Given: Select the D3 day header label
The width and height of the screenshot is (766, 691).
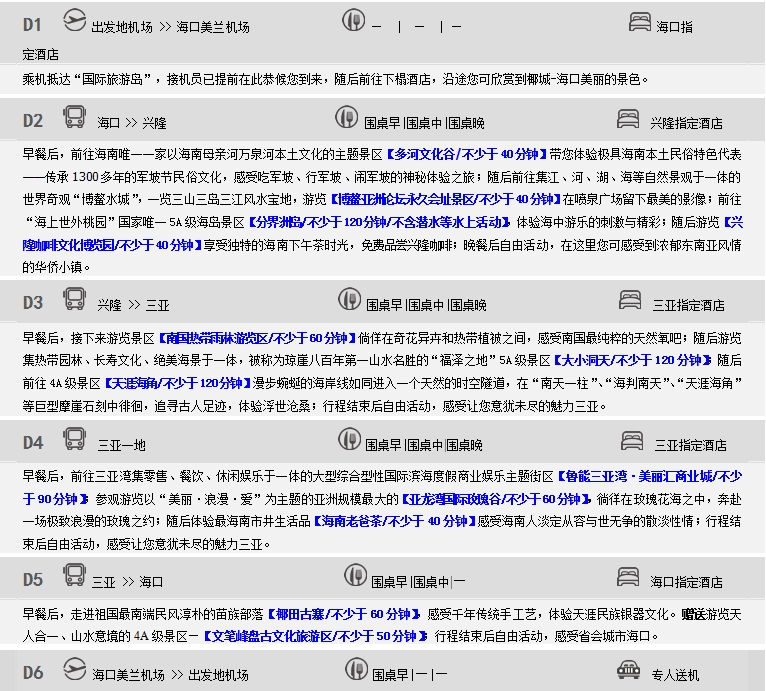Looking at the screenshot, I should (32, 301).
